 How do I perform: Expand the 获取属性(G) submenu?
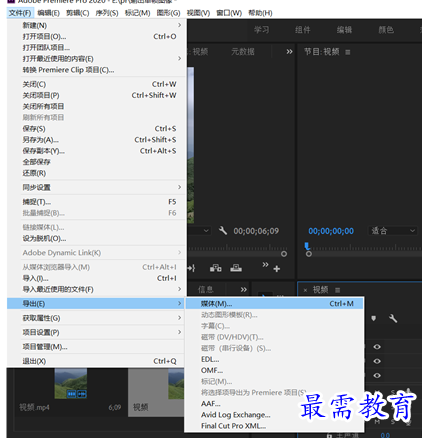[97, 318]
